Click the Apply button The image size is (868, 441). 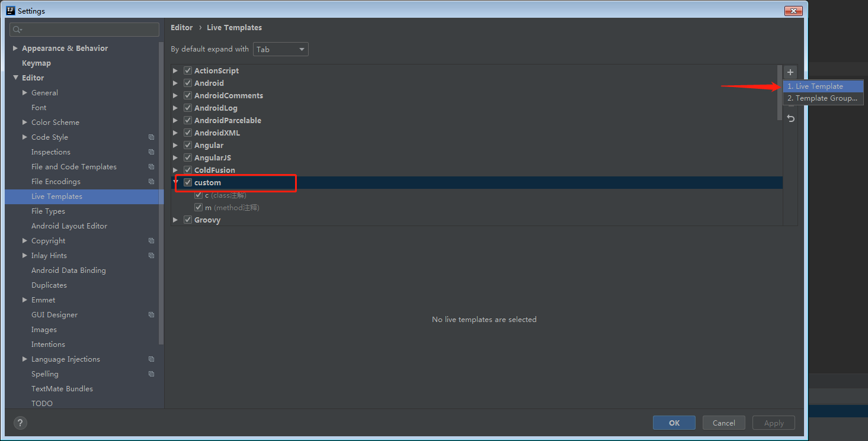click(774, 423)
